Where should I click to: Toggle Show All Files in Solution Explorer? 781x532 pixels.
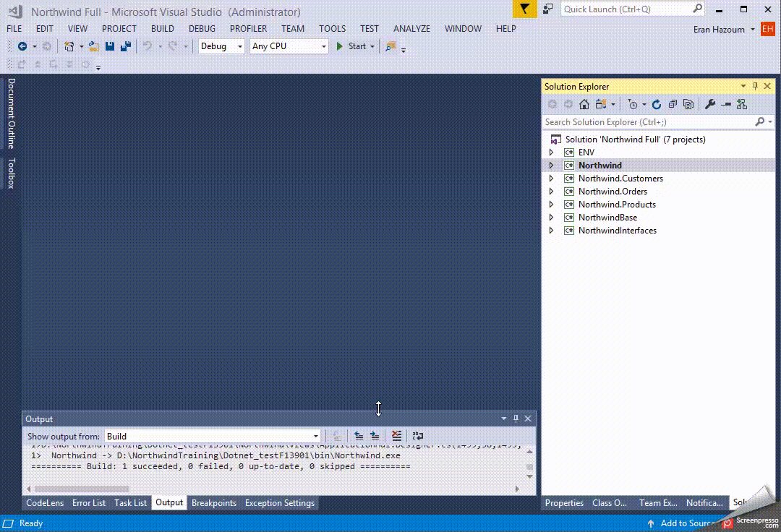click(x=688, y=104)
